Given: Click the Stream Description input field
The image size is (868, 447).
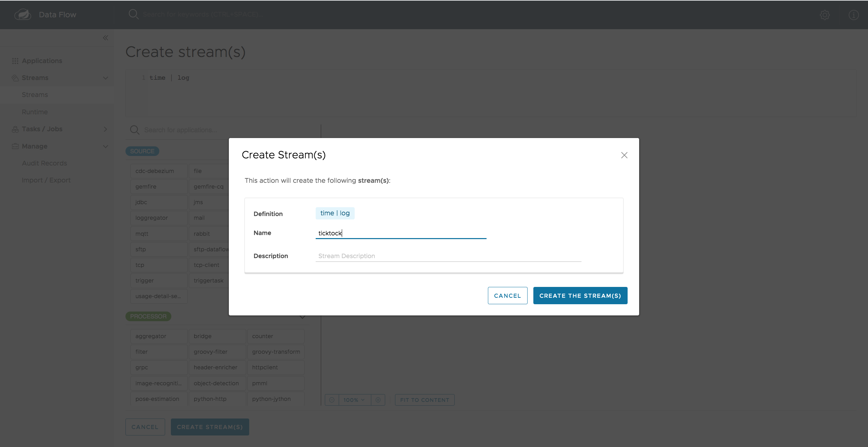Looking at the screenshot, I should [448, 256].
